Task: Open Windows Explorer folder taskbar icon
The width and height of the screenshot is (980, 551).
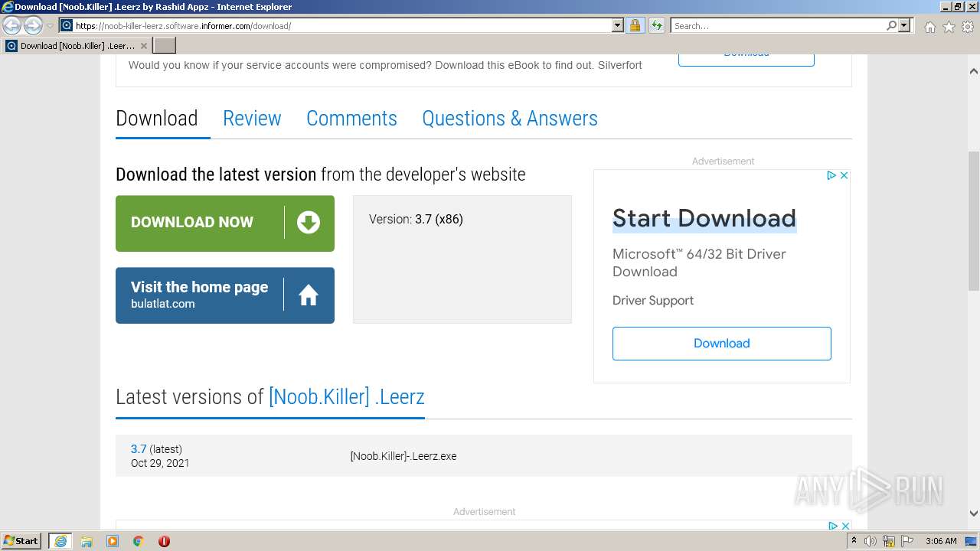Action: click(x=87, y=541)
